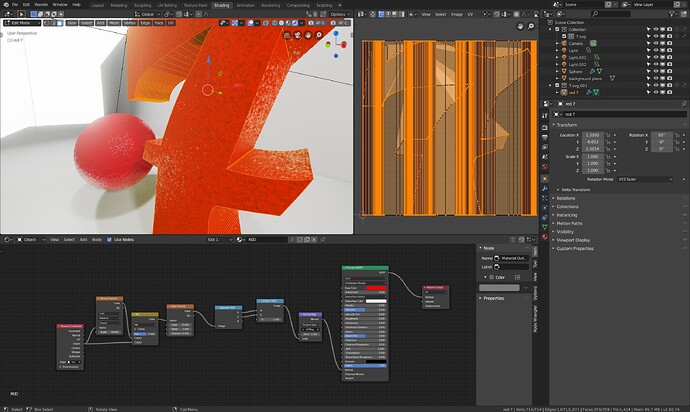
Task: Click the Blender logo icon
Action: (x=5, y=4)
